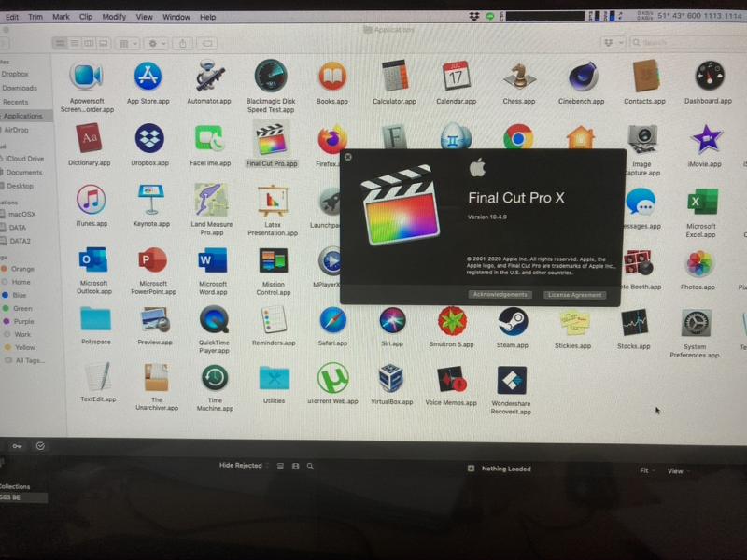747x560 pixels.
Task: Select Microsoft Excel.app icon
Action: [x=702, y=202]
